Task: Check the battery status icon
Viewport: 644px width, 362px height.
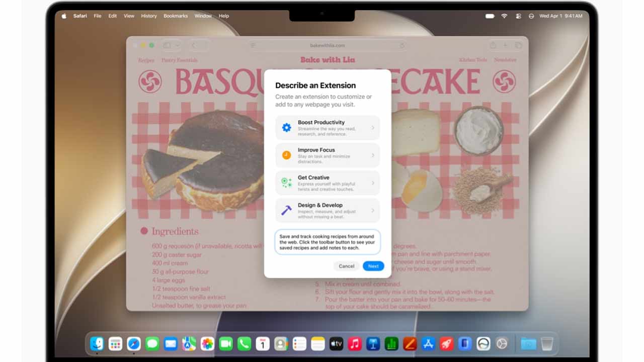Action: pyautogui.click(x=490, y=16)
